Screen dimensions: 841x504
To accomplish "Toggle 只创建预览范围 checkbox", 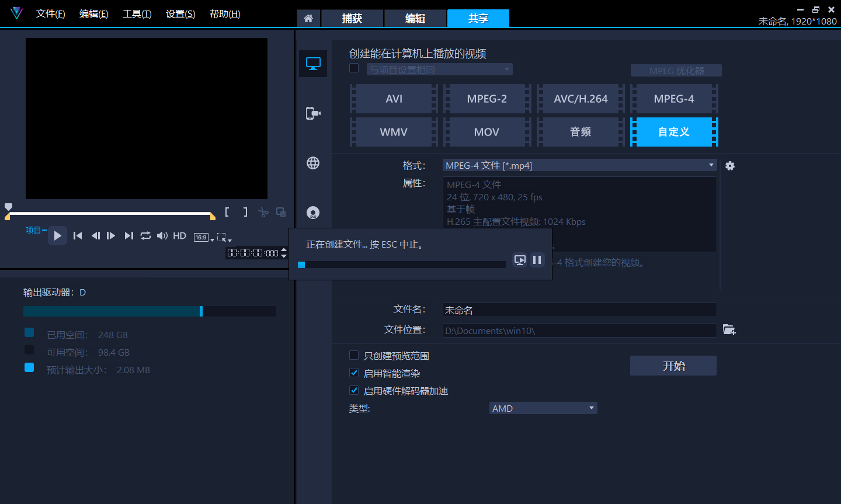I will 354,355.
